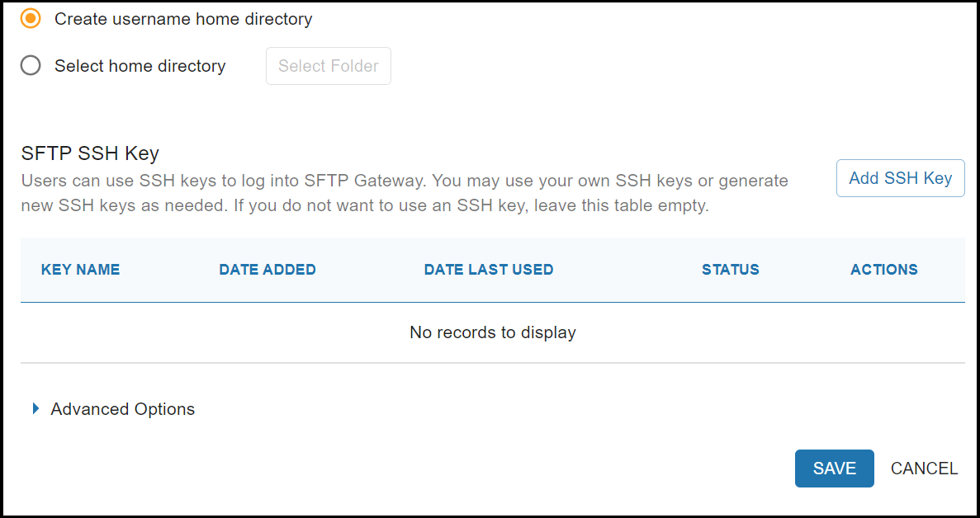Sort by DATE LAST USED
This screenshot has height=518, width=980.
(488, 269)
